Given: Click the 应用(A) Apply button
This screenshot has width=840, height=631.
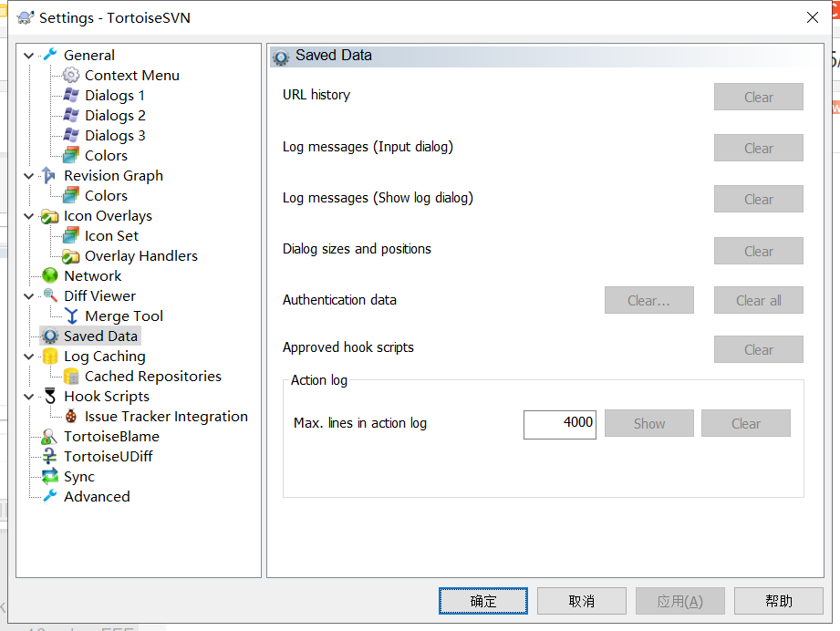Looking at the screenshot, I should (x=679, y=601).
